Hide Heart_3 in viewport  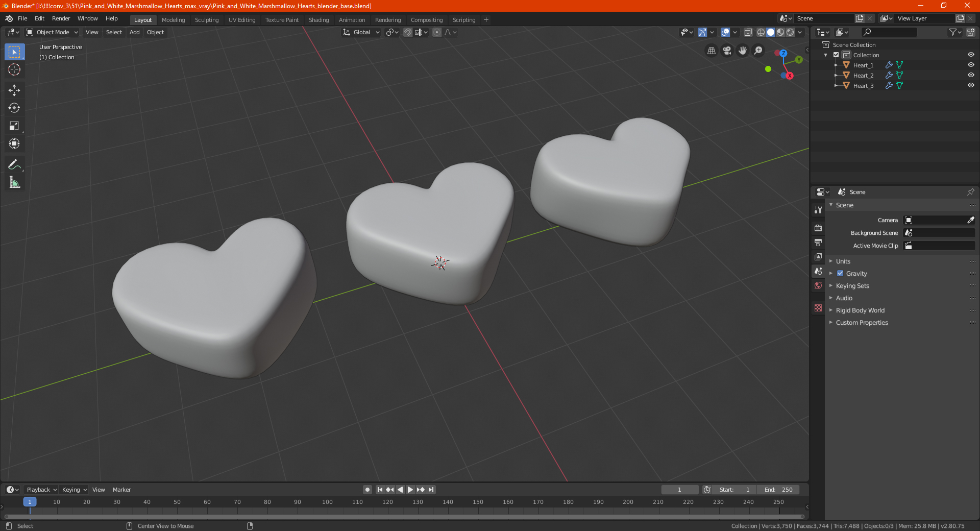coord(971,86)
